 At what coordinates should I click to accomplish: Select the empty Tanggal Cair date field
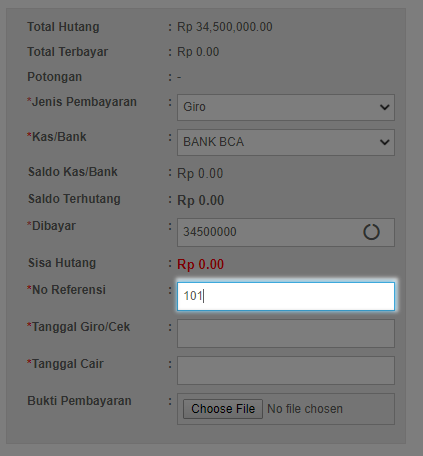pos(286,370)
